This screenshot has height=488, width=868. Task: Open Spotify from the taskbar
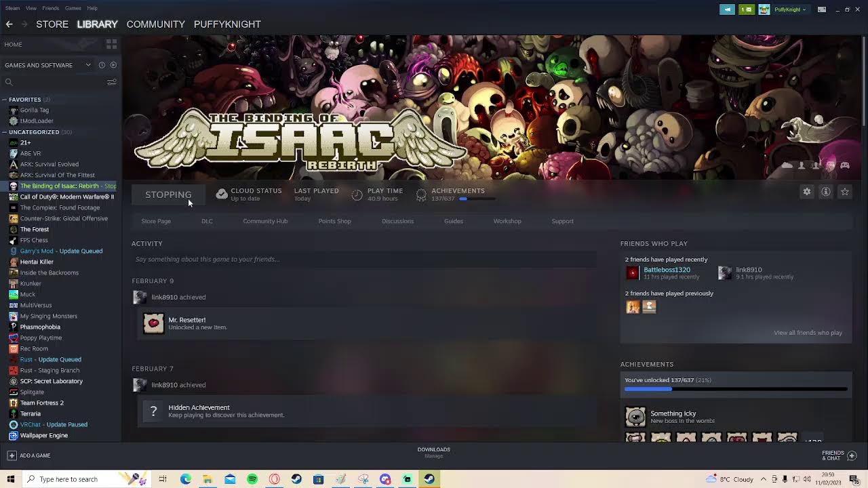point(252,479)
